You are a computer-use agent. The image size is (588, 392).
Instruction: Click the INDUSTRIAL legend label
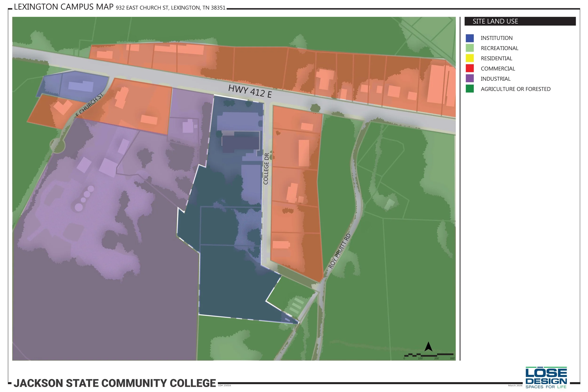click(x=496, y=79)
